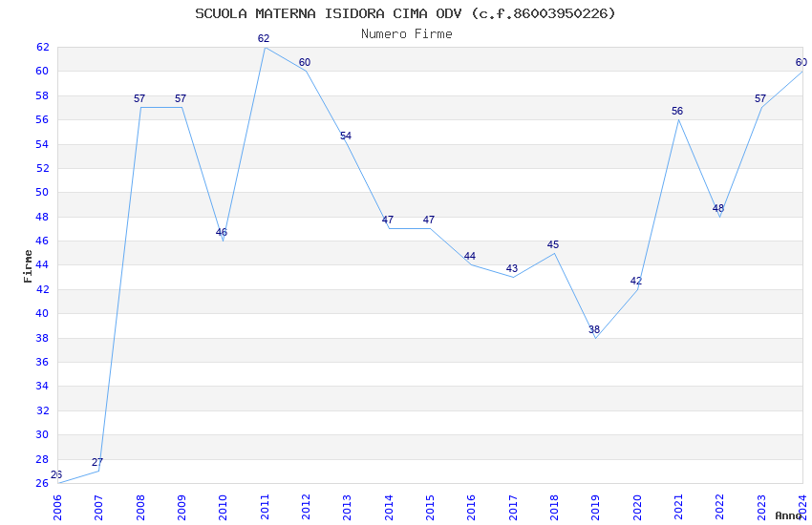Select x-axis year label 2018

click(x=554, y=507)
